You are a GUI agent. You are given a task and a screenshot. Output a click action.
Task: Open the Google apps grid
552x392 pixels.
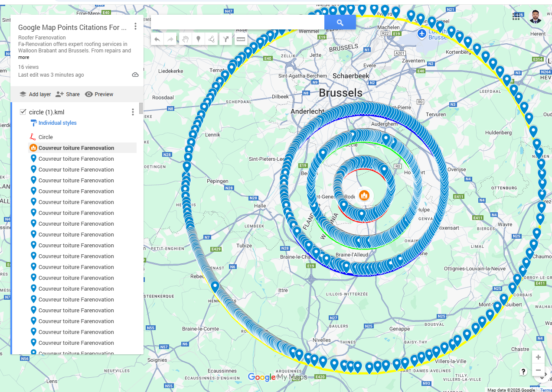click(516, 16)
